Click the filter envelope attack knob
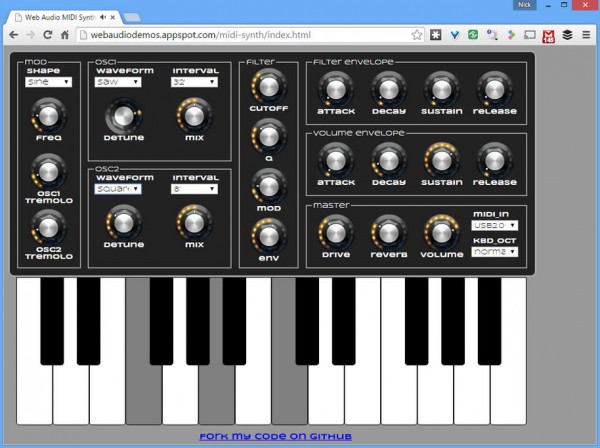Screen dimensions: 600x448 [336, 90]
